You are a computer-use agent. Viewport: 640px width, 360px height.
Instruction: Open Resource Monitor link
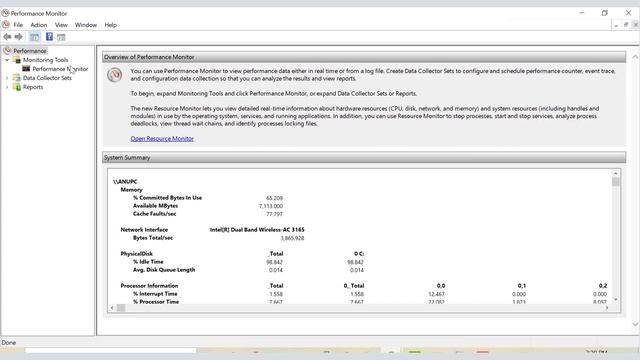pyautogui.click(x=162, y=139)
